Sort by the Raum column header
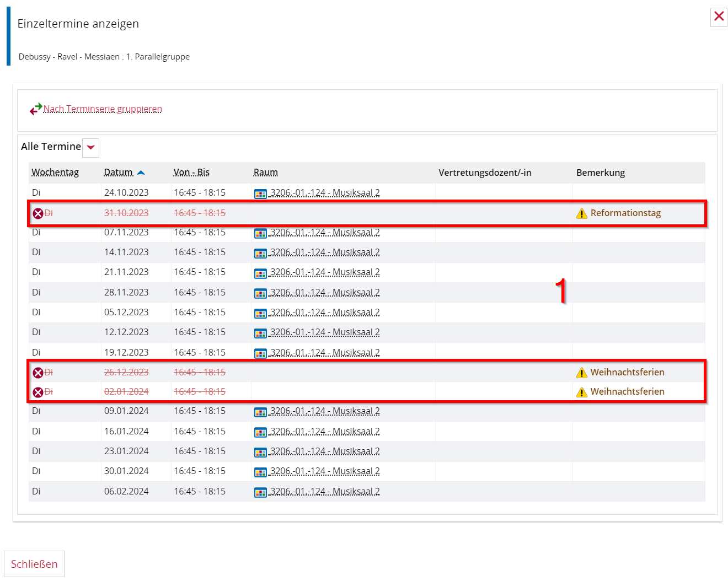Viewport: 728px width, 581px height. coord(266,173)
